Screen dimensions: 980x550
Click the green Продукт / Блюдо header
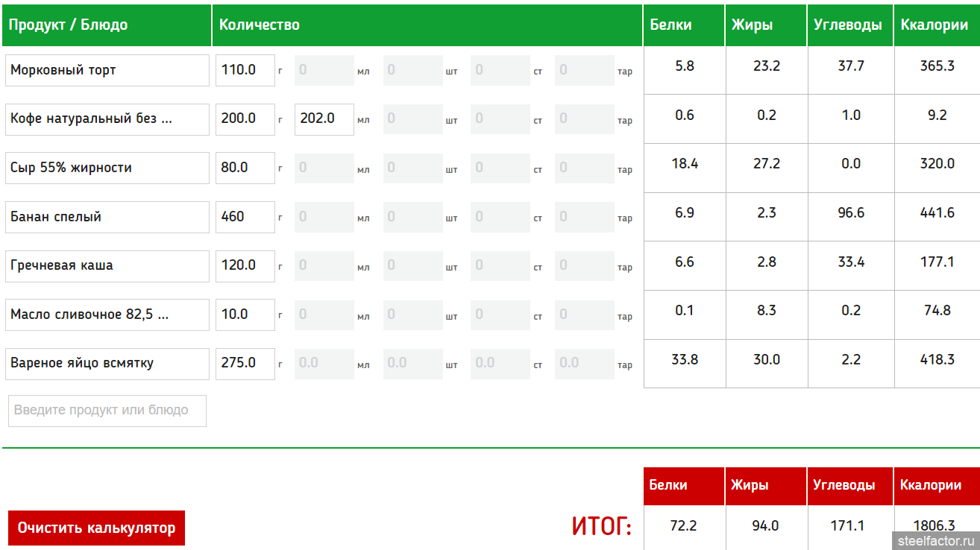107,25
